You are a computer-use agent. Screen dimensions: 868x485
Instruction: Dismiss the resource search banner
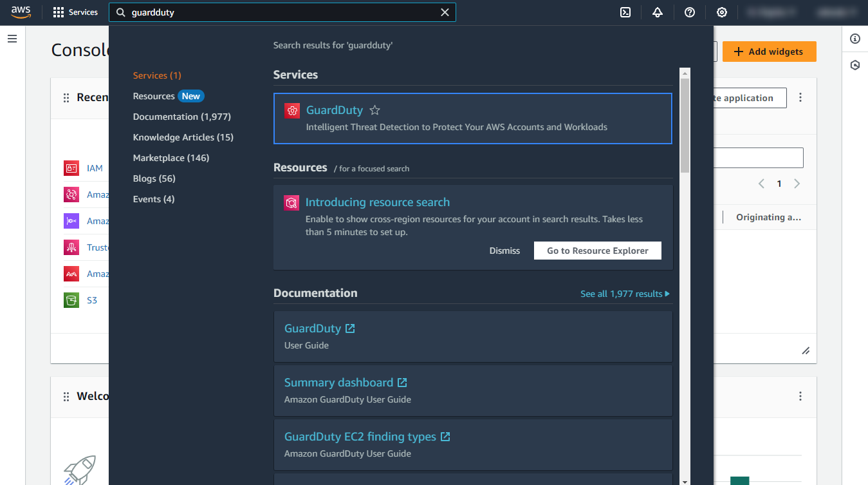tap(504, 251)
